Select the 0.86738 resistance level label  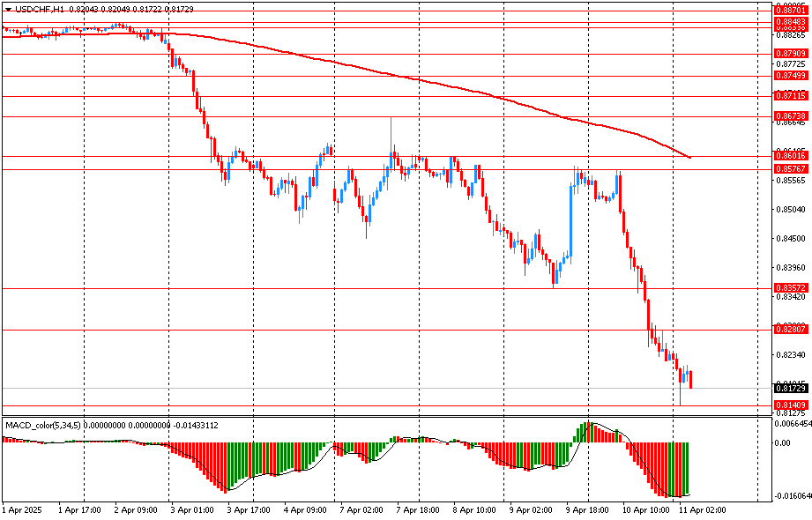coord(790,116)
